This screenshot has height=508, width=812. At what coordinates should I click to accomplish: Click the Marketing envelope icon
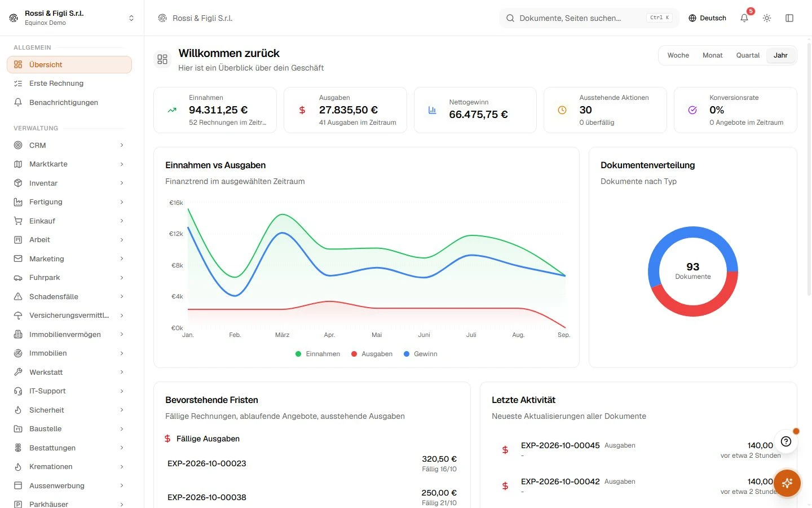point(18,259)
